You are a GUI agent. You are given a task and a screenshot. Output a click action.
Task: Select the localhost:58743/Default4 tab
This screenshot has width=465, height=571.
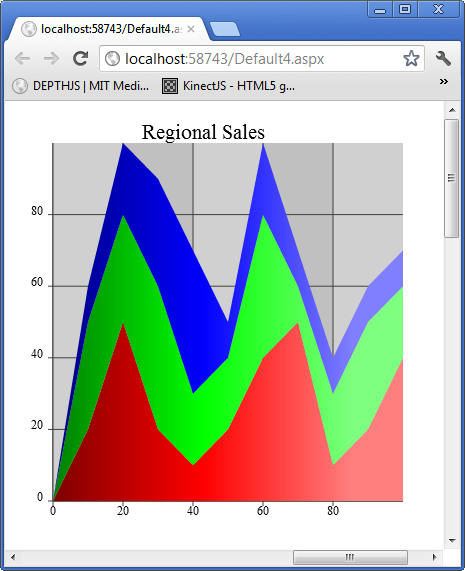(x=109, y=29)
